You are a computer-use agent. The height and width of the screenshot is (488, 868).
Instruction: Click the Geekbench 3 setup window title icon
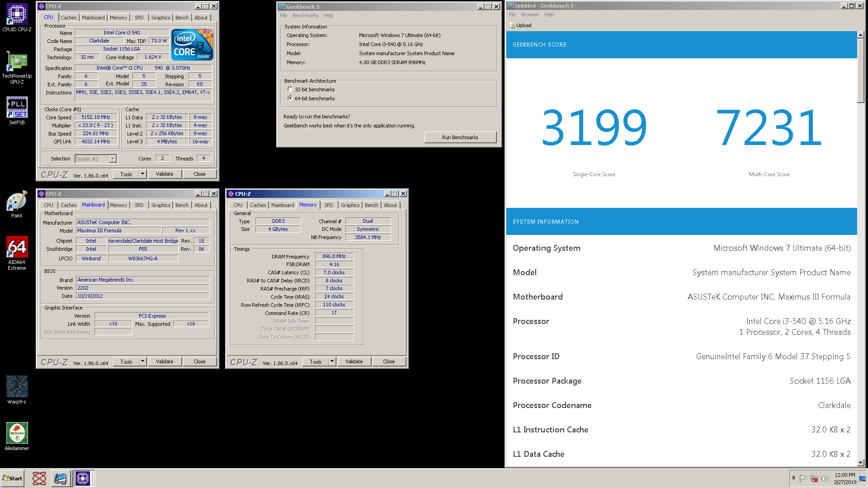click(x=282, y=7)
